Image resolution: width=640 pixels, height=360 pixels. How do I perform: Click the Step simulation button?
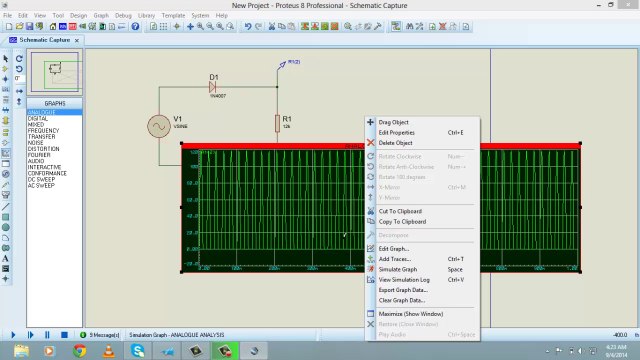pyautogui.click(x=30, y=335)
